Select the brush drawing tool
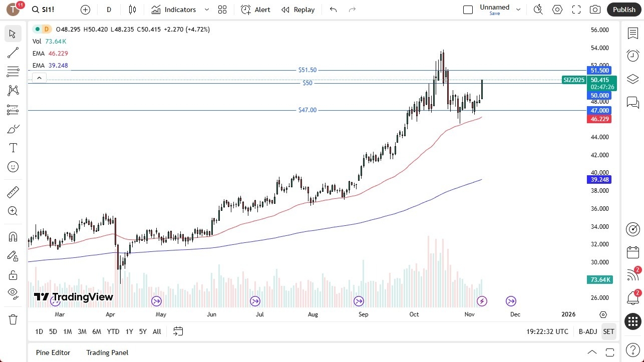This screenshot has width=644, height=362. tap(13, 128)
